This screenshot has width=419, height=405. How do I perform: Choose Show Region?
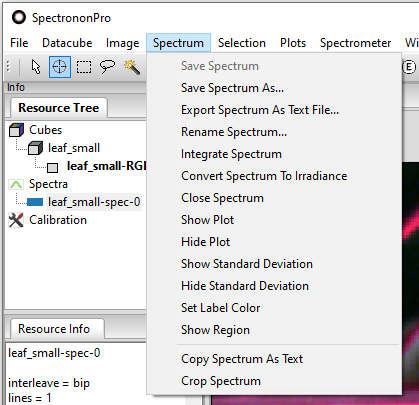coord(274,330)
